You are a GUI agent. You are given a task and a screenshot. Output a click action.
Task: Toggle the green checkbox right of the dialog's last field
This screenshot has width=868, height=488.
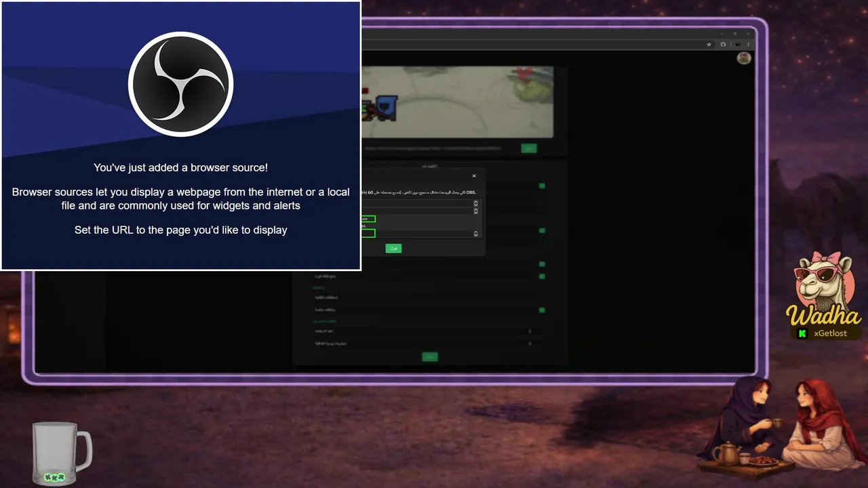(542, 230)
